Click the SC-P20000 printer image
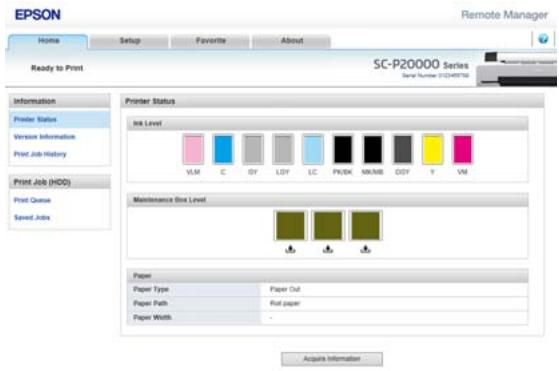The height and width of the screenshot is (371, 559). pos(517,69)
